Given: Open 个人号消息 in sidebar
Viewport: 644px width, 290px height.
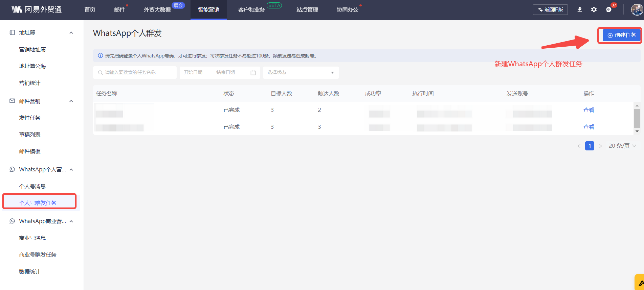Looking at the screenshot, I should click(x=32, y=186).
